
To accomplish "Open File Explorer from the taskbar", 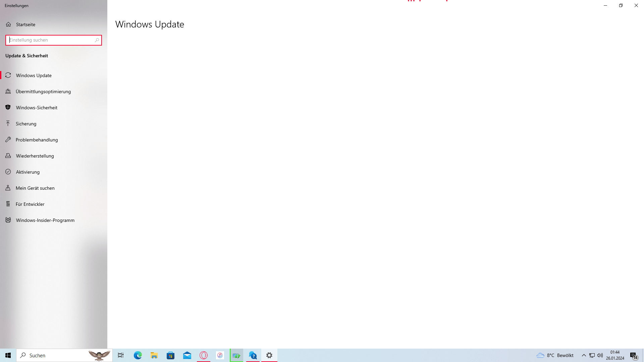I will click(154, 355).
